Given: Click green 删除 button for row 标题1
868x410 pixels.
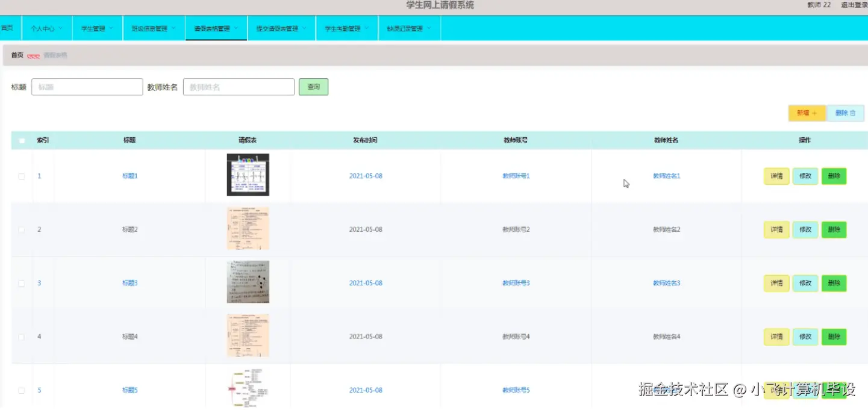Looking at the screenshot, I should point(834,176).
